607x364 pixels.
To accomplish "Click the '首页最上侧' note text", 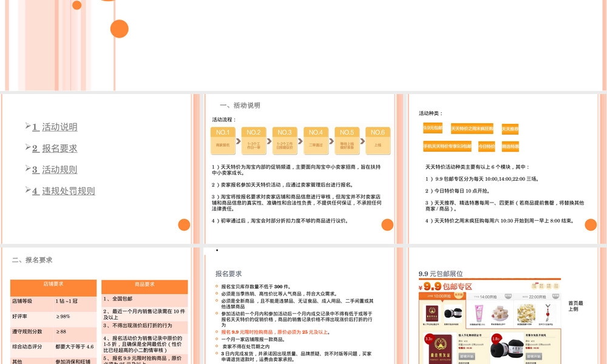I will [x=575, y=306].
